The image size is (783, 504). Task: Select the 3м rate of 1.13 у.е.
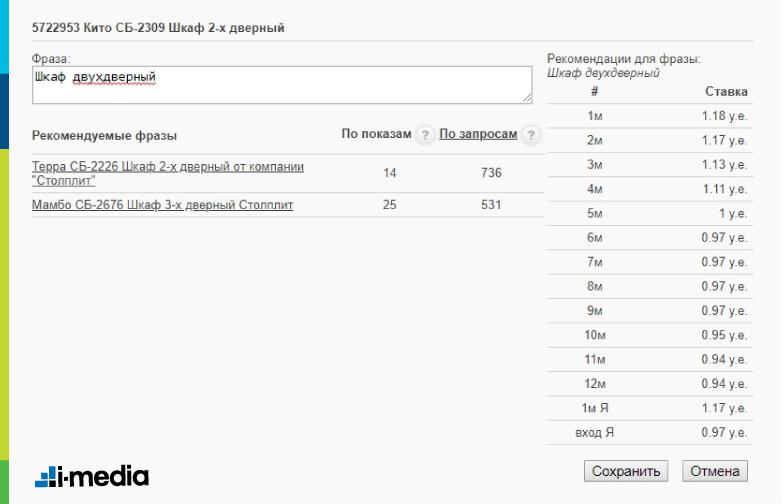(650, 165)
